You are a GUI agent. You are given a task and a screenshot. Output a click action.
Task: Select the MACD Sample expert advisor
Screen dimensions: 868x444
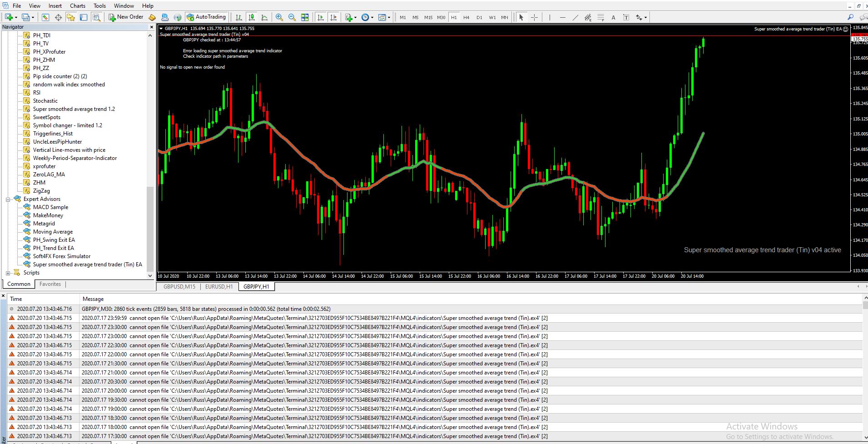tap(50, 207)
